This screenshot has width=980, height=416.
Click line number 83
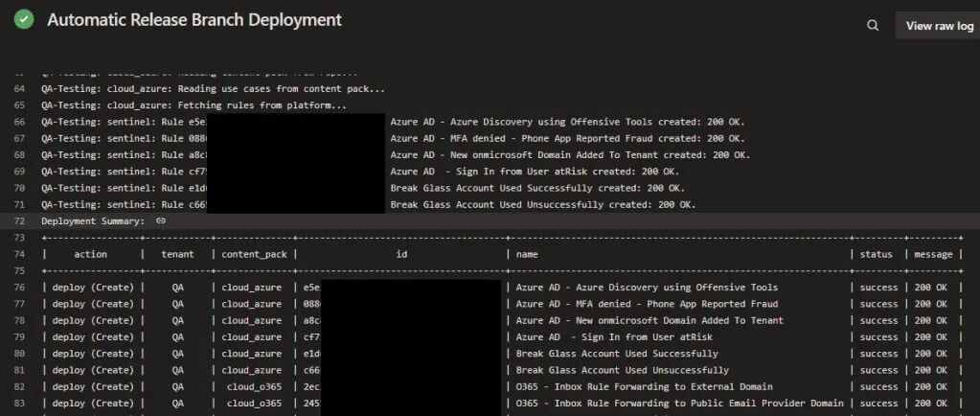(19, 403)
